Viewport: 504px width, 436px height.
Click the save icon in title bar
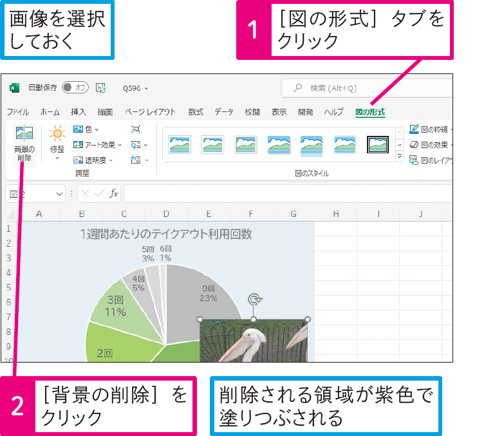coord(100,88)
